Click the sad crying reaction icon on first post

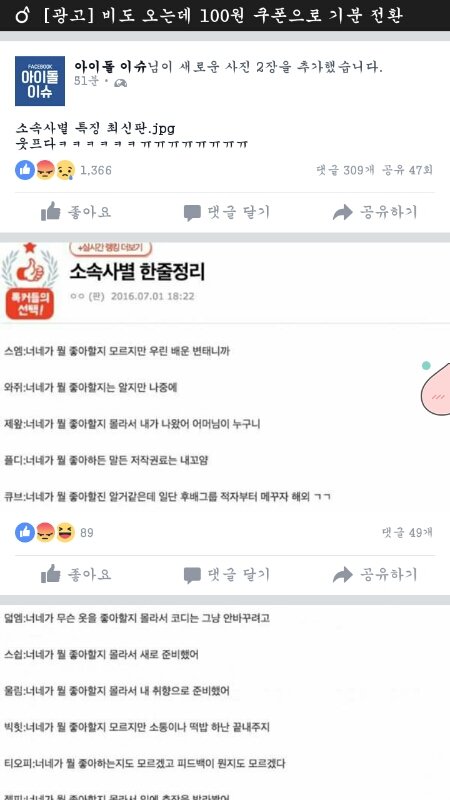pos(65,170)
